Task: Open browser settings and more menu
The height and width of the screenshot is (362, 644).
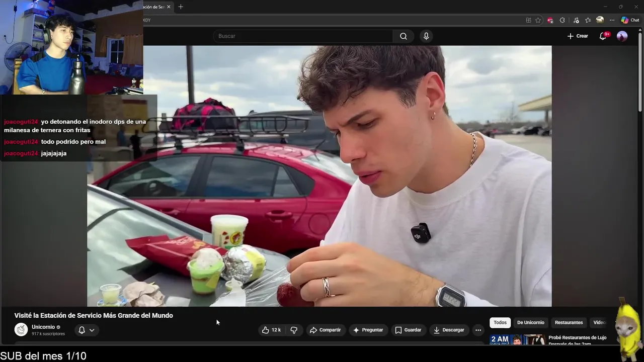Action: tap(612, 20)
